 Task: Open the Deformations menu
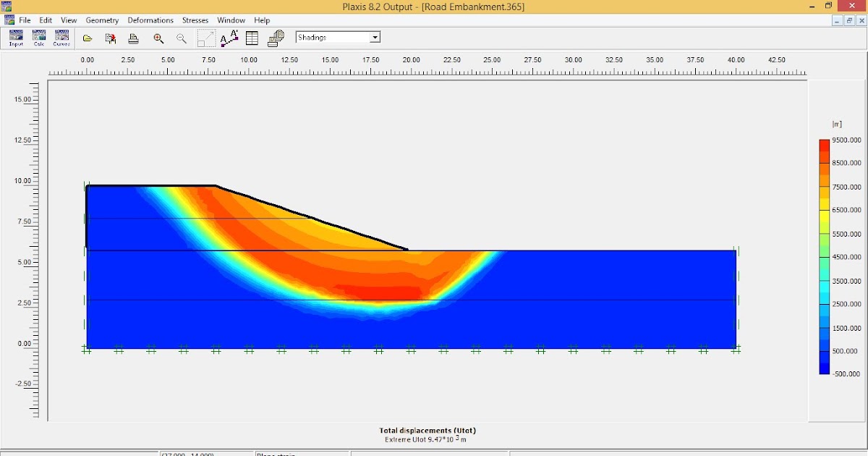150,20
